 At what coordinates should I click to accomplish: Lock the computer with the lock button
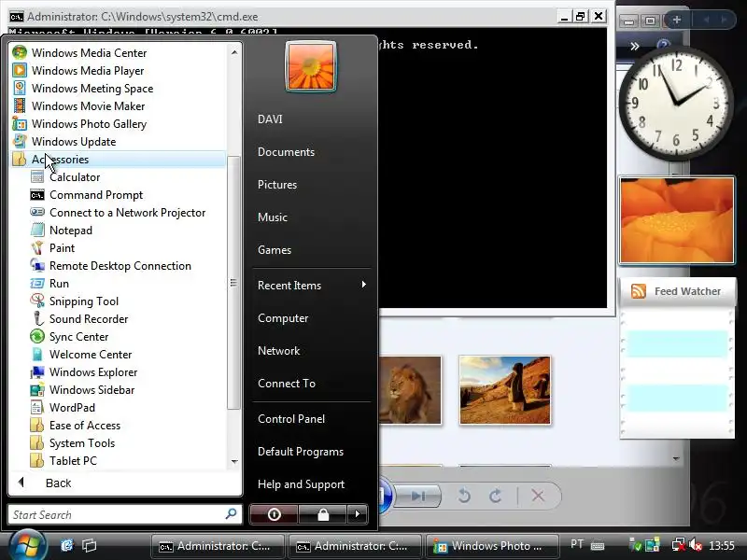tap(323, 514)
